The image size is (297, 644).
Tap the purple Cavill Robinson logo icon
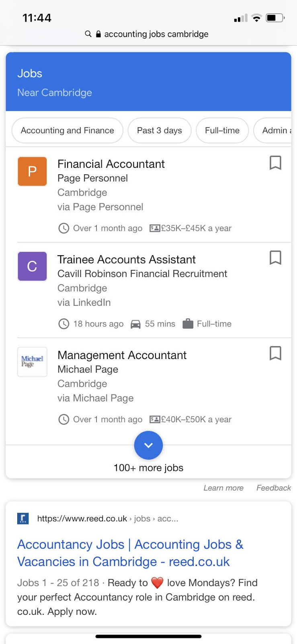pos(32,266)
